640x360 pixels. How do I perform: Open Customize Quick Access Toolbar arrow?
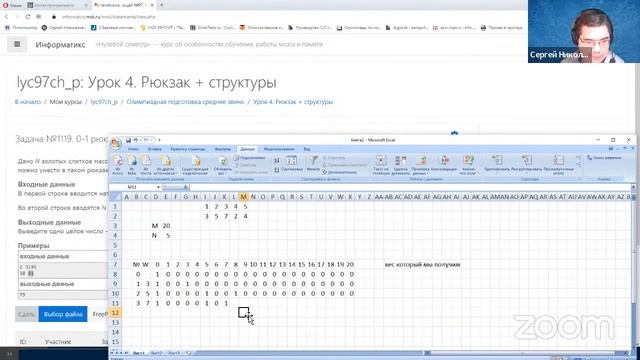159,140
